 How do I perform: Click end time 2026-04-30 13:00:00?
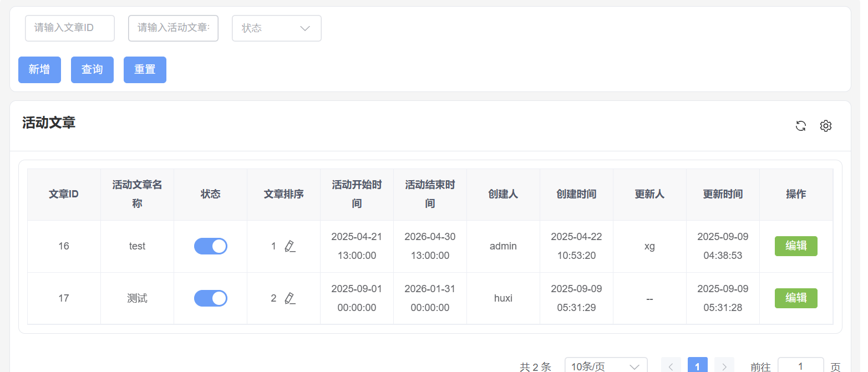pos(430,246)
